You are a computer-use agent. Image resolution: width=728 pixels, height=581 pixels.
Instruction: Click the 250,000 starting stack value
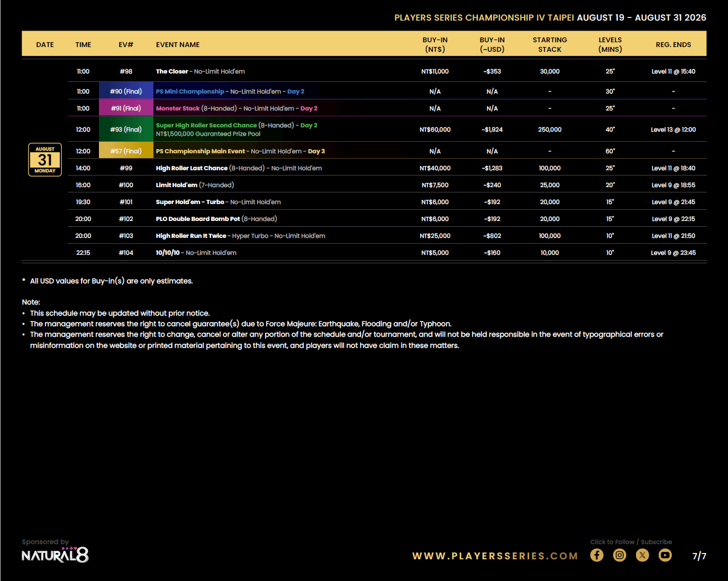click(x=550, y=130)
